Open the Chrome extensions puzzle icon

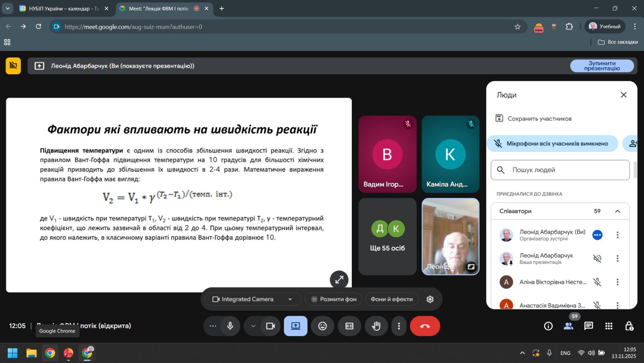click(x=569, y=27)
